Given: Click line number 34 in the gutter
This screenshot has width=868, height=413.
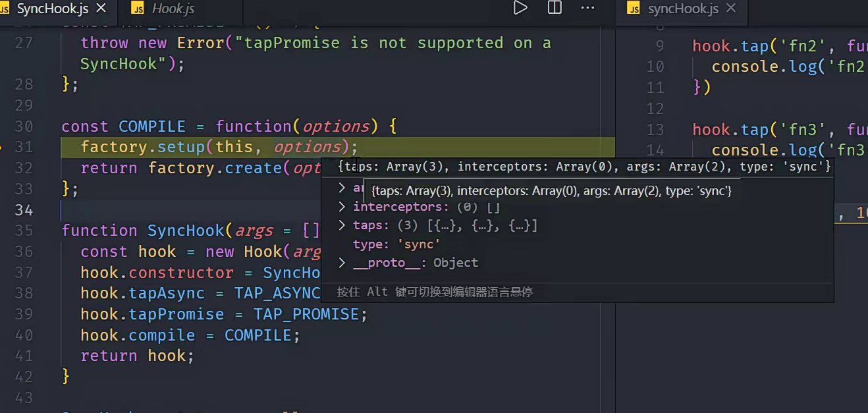Looking at the screenshot, I should pyautogui.click(x=24, y=209).
